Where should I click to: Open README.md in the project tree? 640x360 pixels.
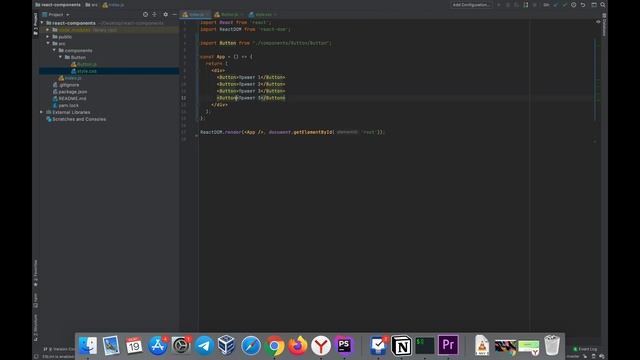click(x=69, y=98)
